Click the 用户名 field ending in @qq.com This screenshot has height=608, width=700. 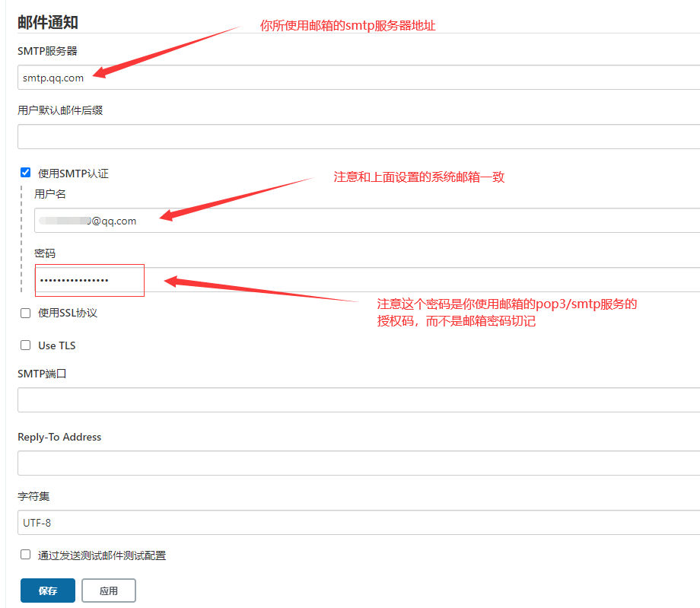click(x=365, y=221)
